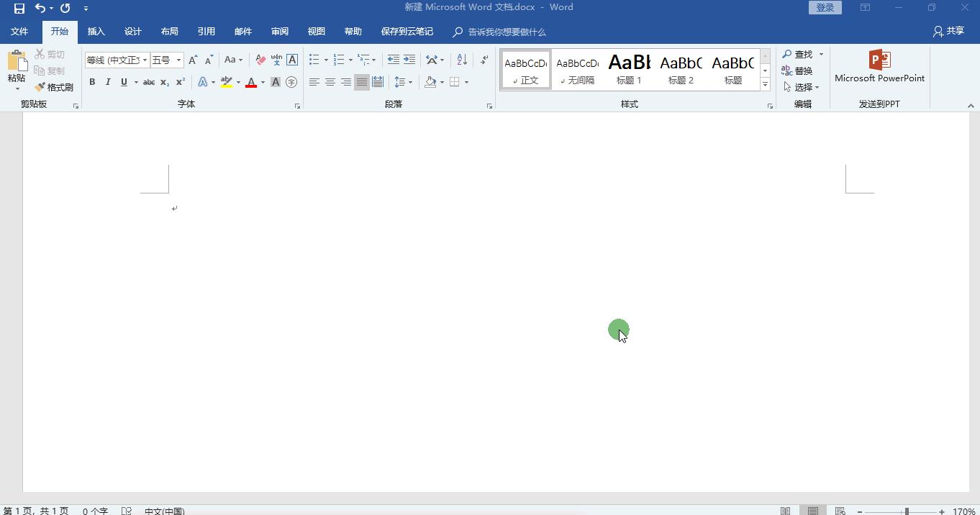Image resolution: width=980 pixels, height=515 pixels.
Task: Click the enclosed character icon
Action: (x=291, y=82)
